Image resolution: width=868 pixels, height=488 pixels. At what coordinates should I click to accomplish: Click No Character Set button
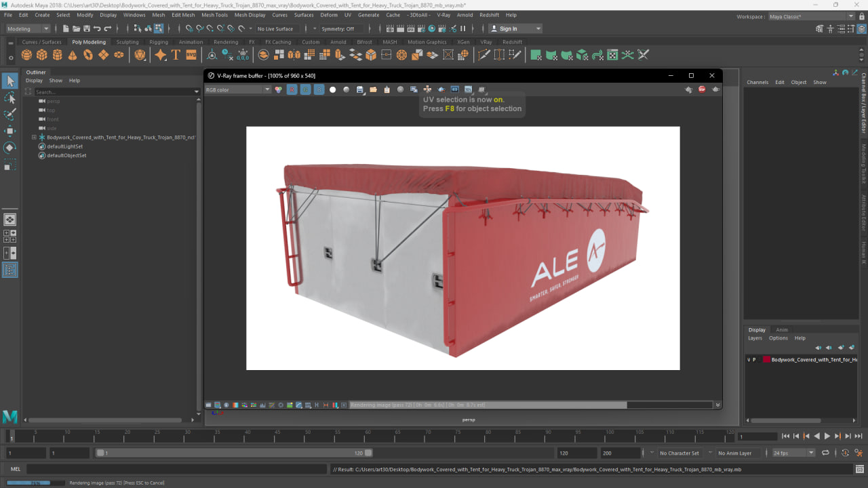click(679, 453)
